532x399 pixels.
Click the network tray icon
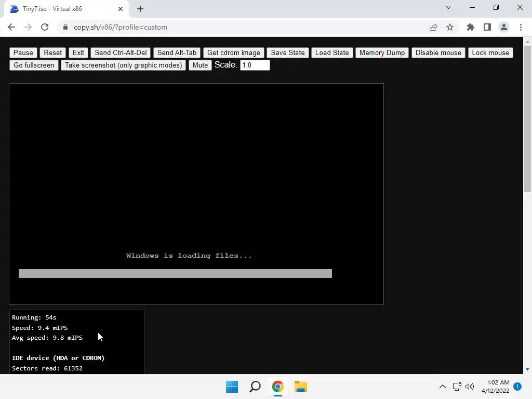click(457, 387)
